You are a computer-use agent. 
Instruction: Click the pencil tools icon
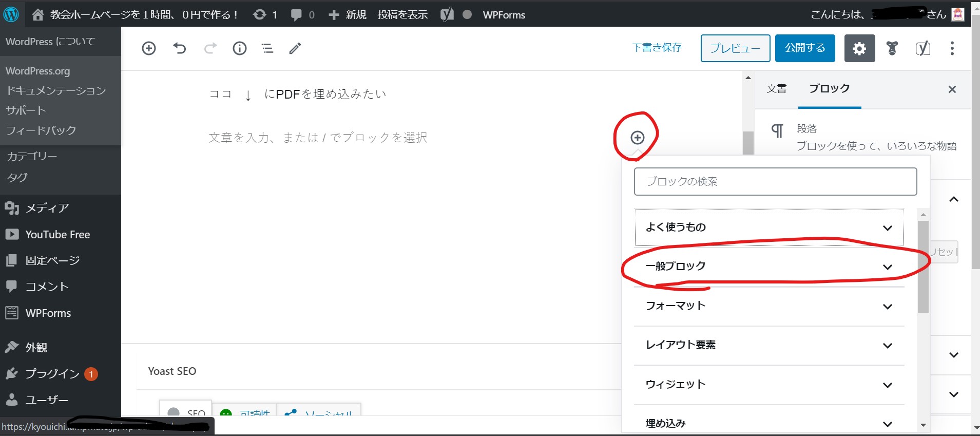295,48
